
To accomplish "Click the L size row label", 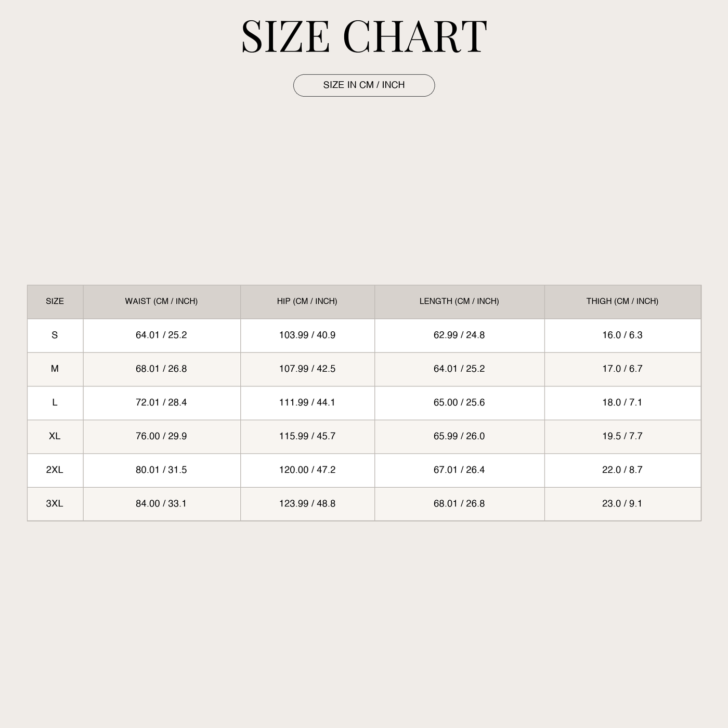I will tap(55, 402).
